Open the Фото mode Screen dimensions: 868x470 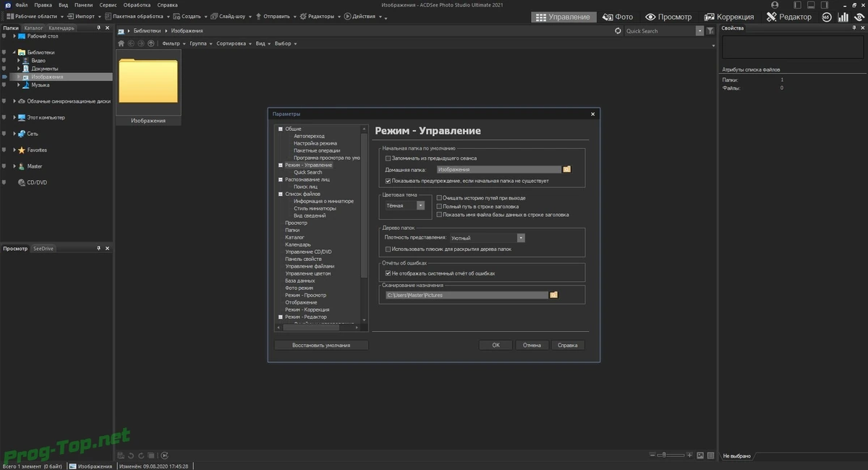click(x=617, y=17)
